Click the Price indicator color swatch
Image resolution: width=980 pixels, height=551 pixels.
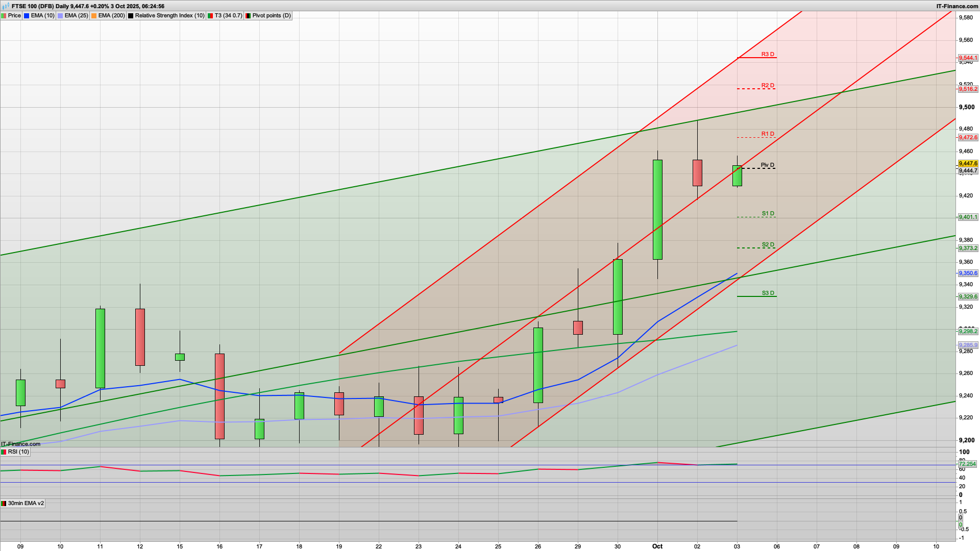coord(4,16)
